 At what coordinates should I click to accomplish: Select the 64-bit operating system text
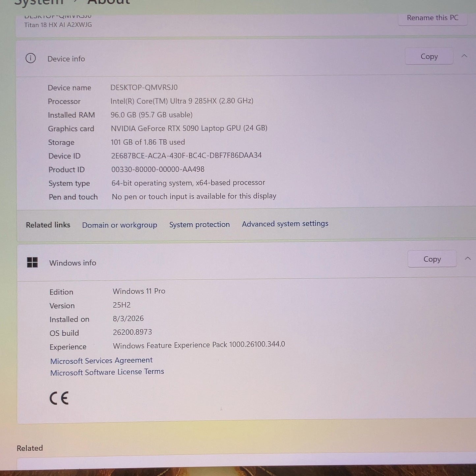188,183
